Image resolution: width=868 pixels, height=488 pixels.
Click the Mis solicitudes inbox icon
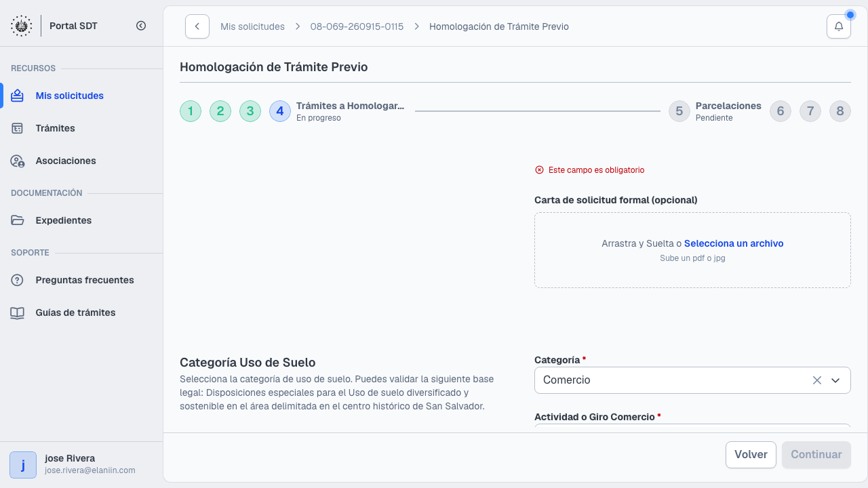click(18, 96)
